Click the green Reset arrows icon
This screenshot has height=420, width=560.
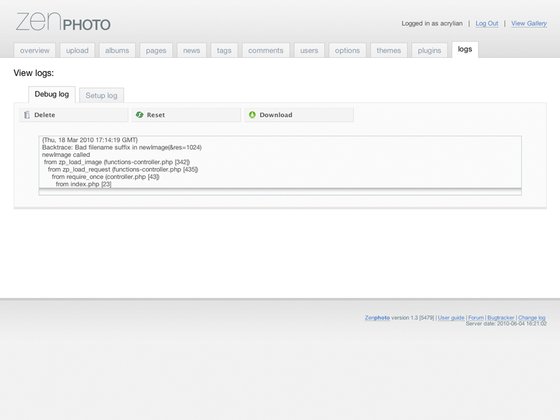[140, 115]
